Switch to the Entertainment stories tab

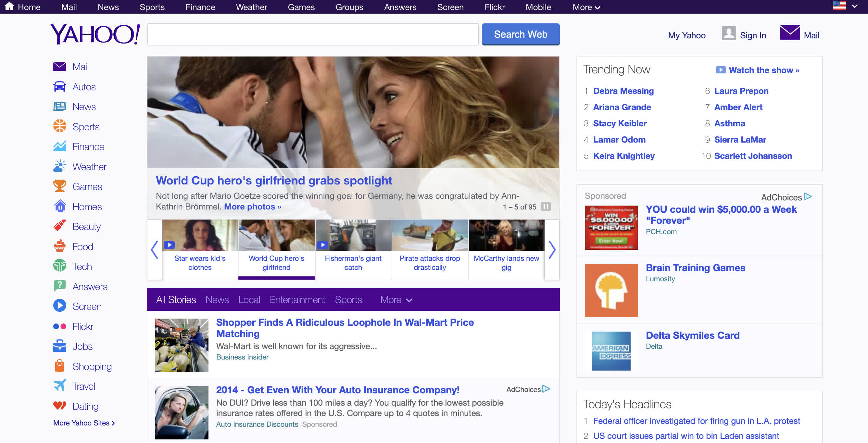(x=297, y=299)
